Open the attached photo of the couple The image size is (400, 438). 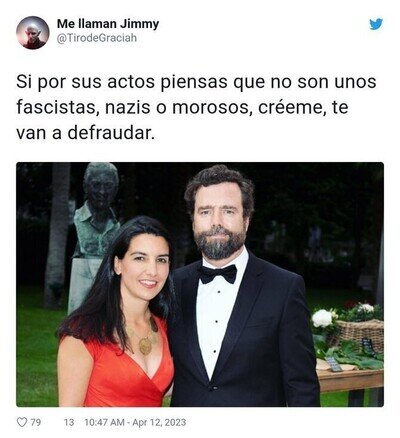tap(200, 284)
